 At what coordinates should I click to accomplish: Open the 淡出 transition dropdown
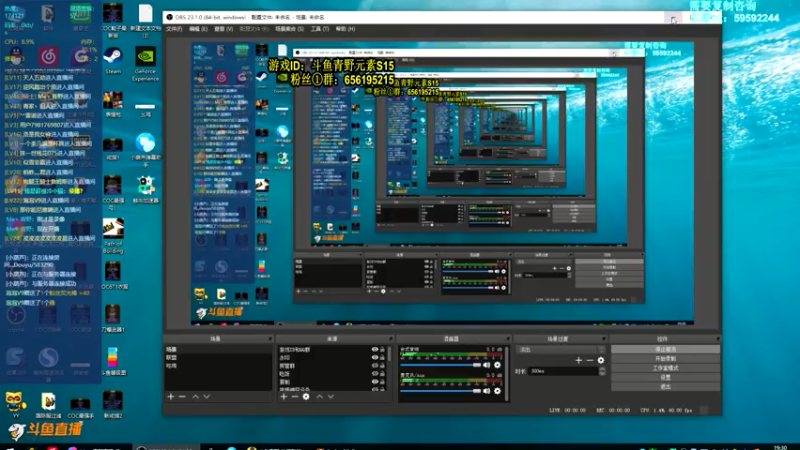click(x=561, y=349)
